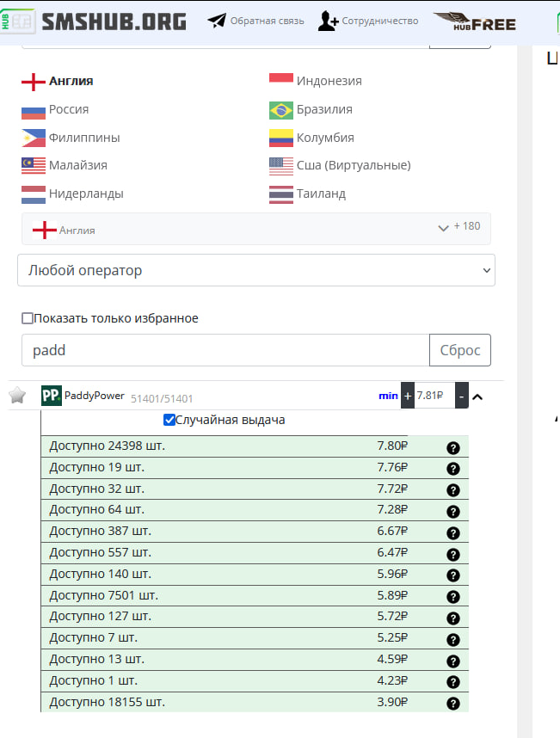Image resolution: width=560 pixels, height=738 pixels.
Task: Open the 'Любой оператор' operator dropdown
Action: [256, 270]
